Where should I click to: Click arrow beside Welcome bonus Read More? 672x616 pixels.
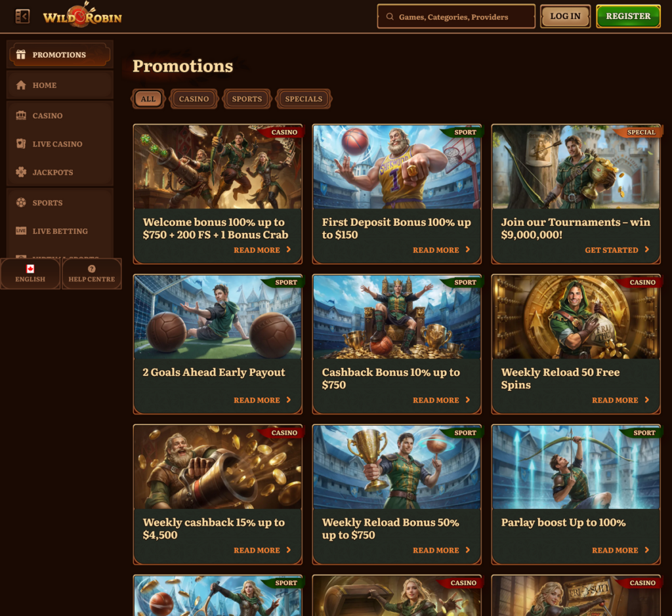pos(289,249)
